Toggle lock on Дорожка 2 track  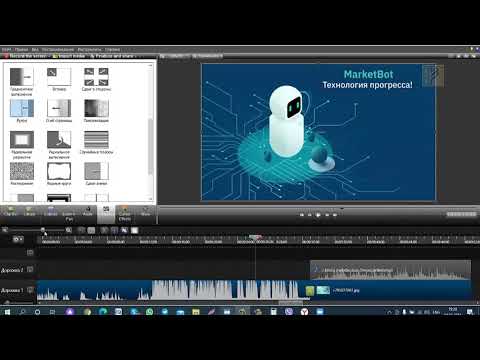tap(30, 269)
